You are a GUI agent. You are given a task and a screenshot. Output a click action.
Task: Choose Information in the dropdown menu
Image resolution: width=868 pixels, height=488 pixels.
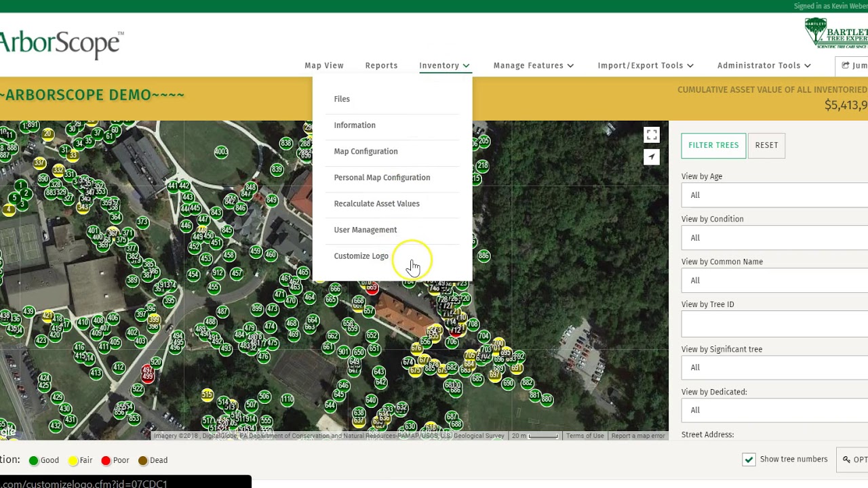point(355,125)
